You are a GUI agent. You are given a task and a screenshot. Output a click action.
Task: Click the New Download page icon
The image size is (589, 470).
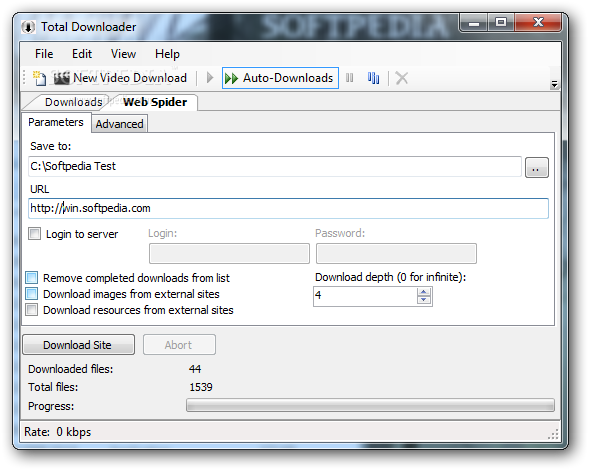click(x=39, y=78)
